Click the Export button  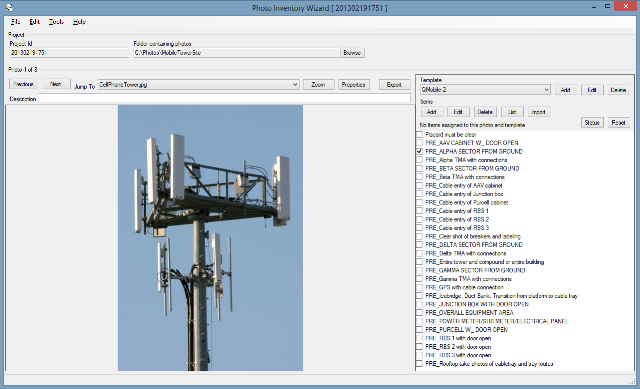coord(394,84)
